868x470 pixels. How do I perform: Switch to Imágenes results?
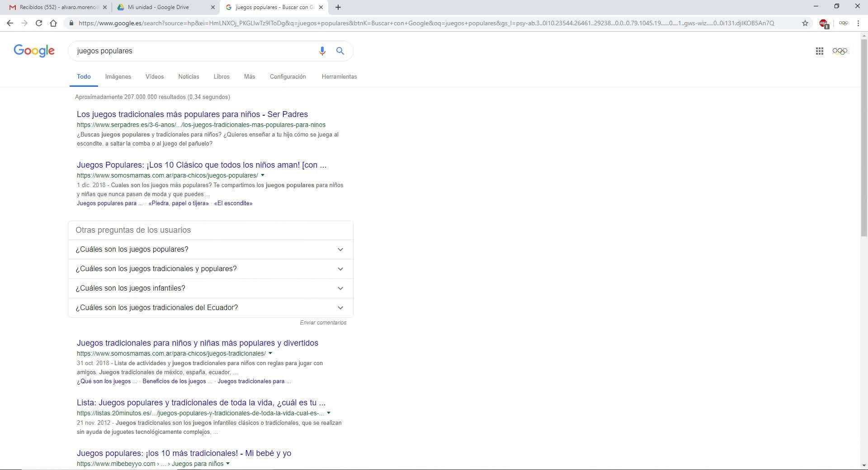118,77
